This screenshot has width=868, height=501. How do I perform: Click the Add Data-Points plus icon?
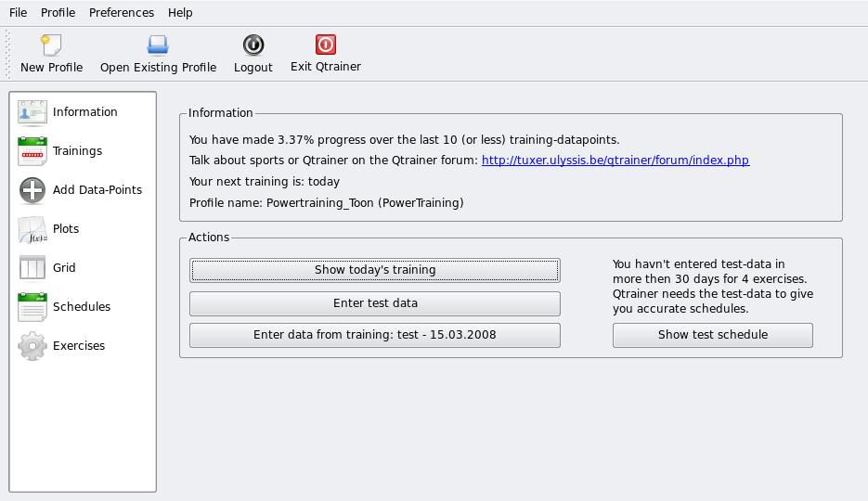coord(32,190)
